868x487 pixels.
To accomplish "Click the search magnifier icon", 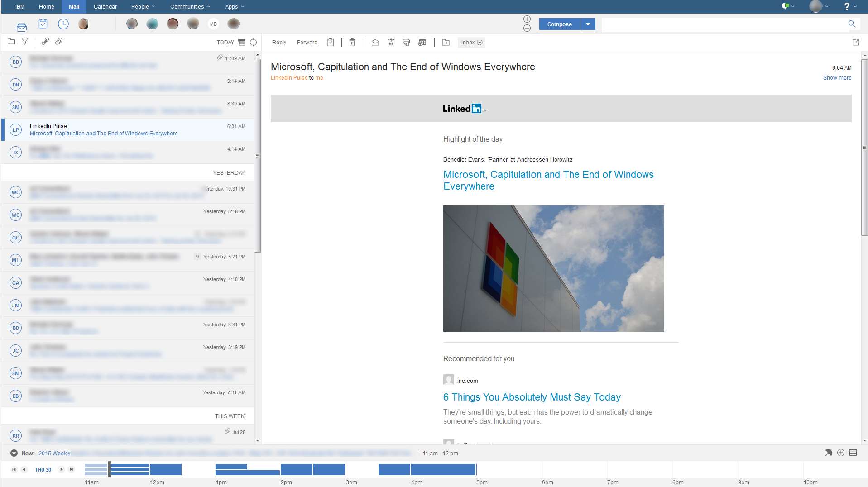I will 852,24.
